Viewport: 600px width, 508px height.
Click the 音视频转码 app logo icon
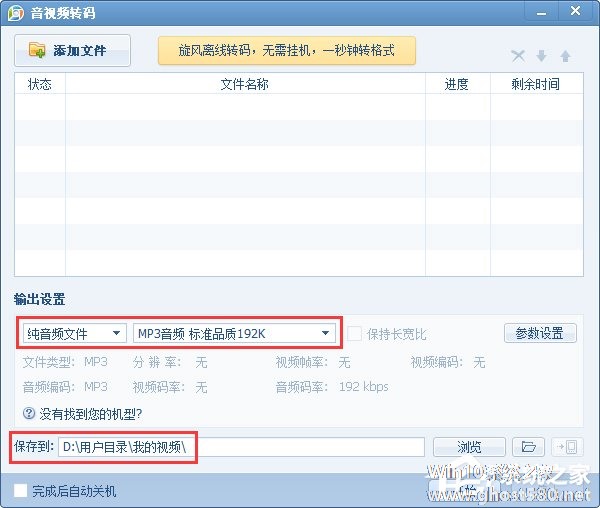coord(16,13)
